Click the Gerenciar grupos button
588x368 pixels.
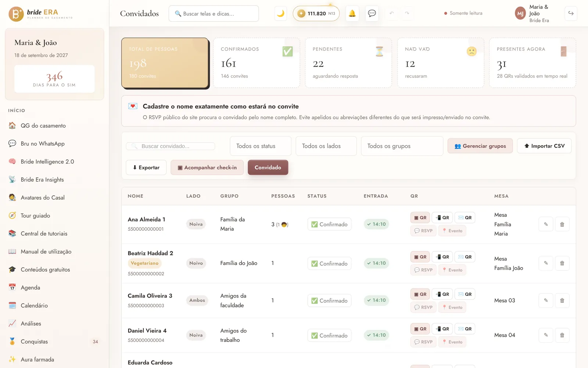pos(480,146)
